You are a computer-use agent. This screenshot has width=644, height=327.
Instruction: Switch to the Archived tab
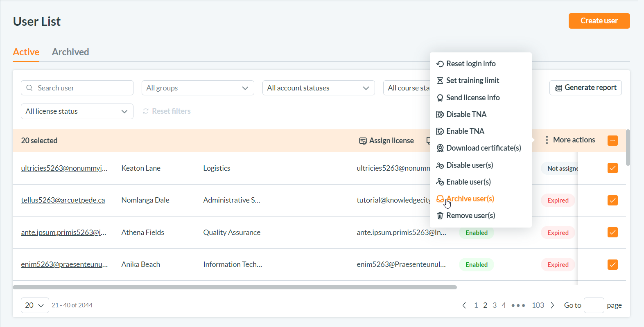click(70, 52)
